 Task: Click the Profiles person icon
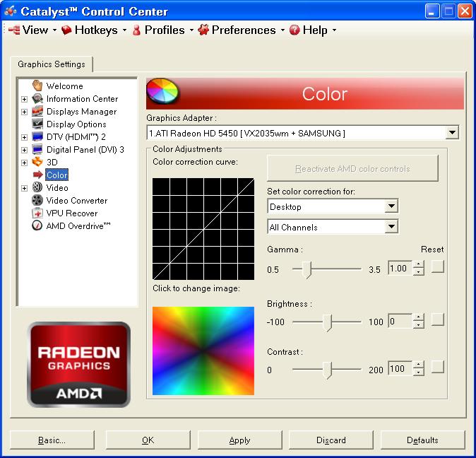(x=136, y=30)
